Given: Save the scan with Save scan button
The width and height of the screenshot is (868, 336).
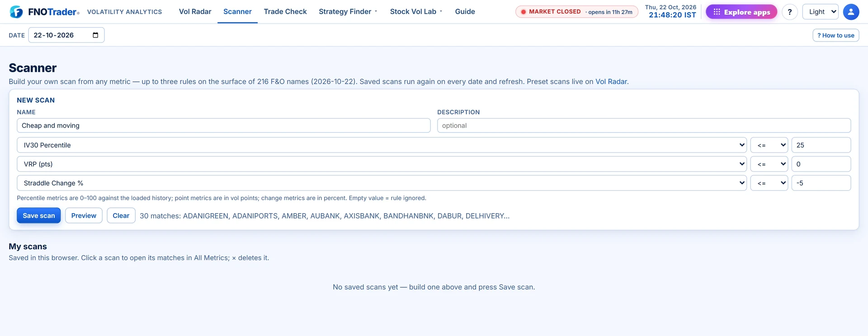Looking at the screenshot, I should pos(39,215).
